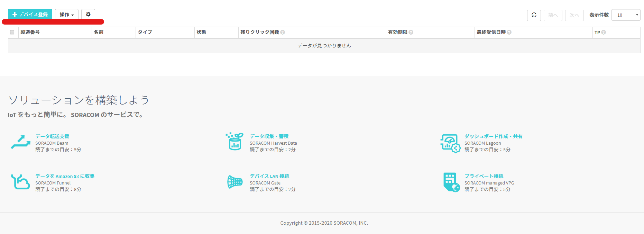This screenshot has height=234, width=644.
Task: Open the ダッシュボード作成・共有 link
Action: click(x=494, y=136)
